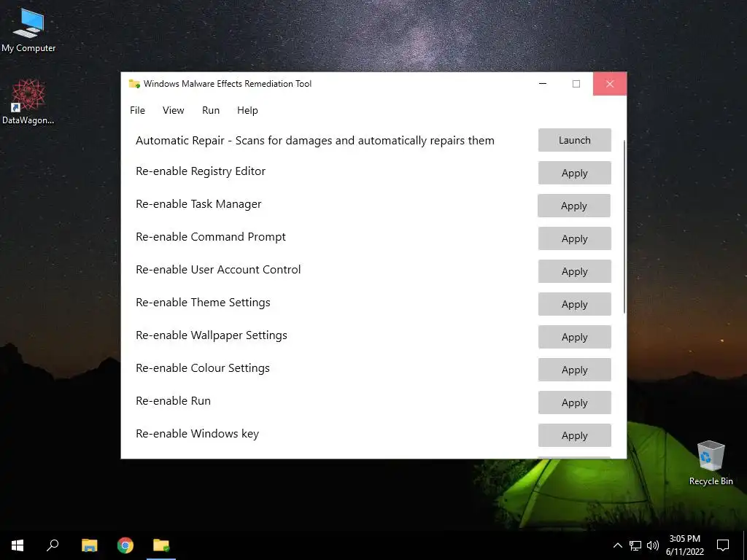Click the window's vertical scrollbar
Viewport: 747px width, 560px height.
[624, 227]
